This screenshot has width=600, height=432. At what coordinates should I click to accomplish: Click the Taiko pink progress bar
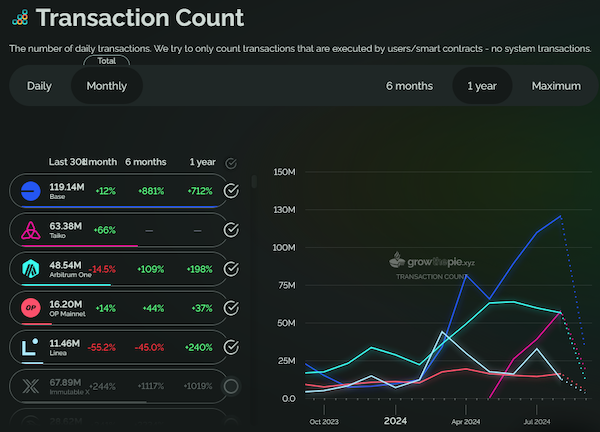(x=80, y=246)
